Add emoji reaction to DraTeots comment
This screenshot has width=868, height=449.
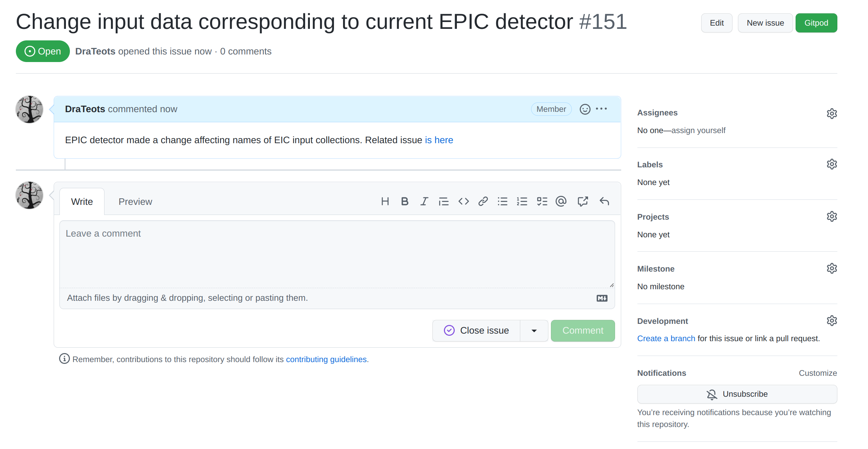coord(585,109)
